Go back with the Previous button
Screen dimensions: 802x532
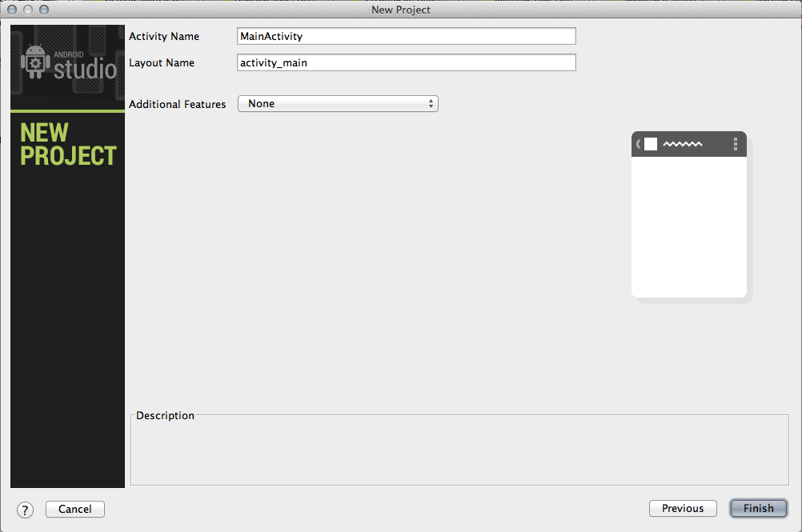coord(683,509)
